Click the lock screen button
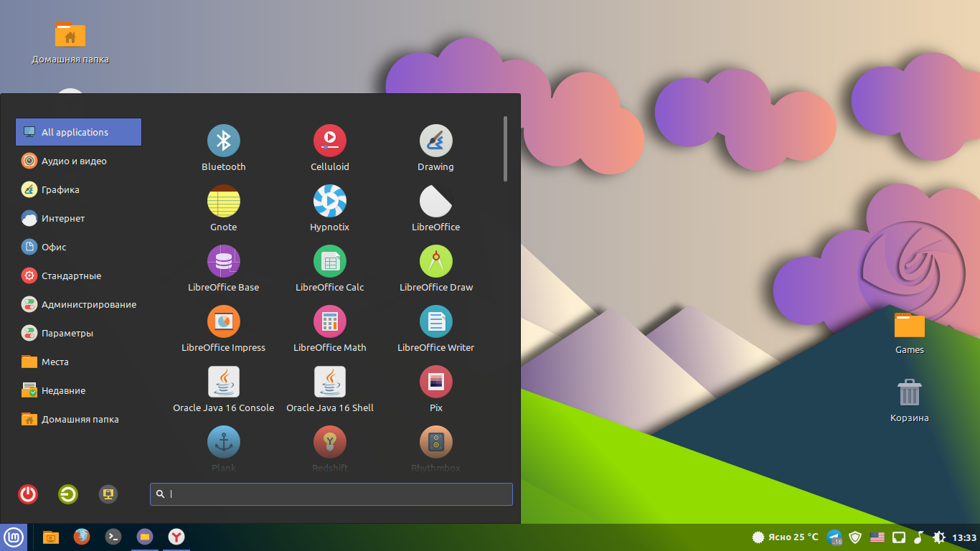Image resolution: width=980 pixels, height=551 pixels. (x=108, y=494)
